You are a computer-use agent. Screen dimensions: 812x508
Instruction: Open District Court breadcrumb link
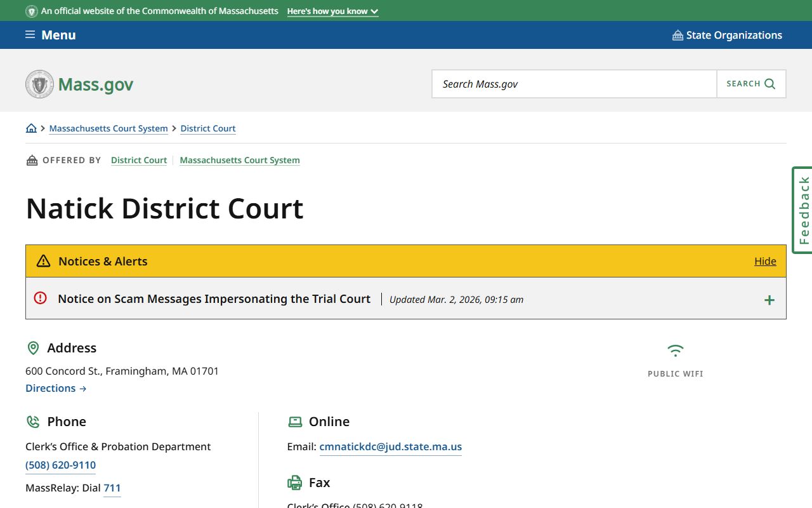208,128
